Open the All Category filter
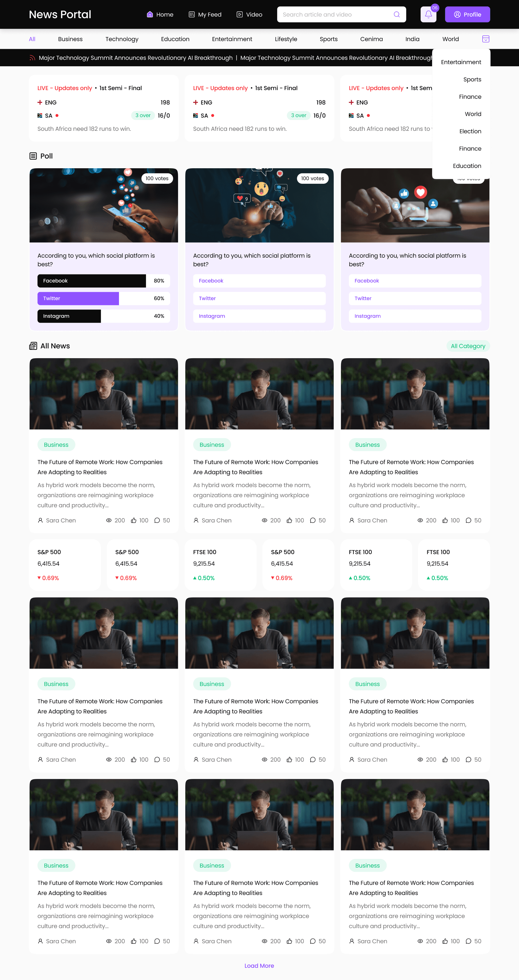Viewport: 519px width, 980px height. pos(468,346)
